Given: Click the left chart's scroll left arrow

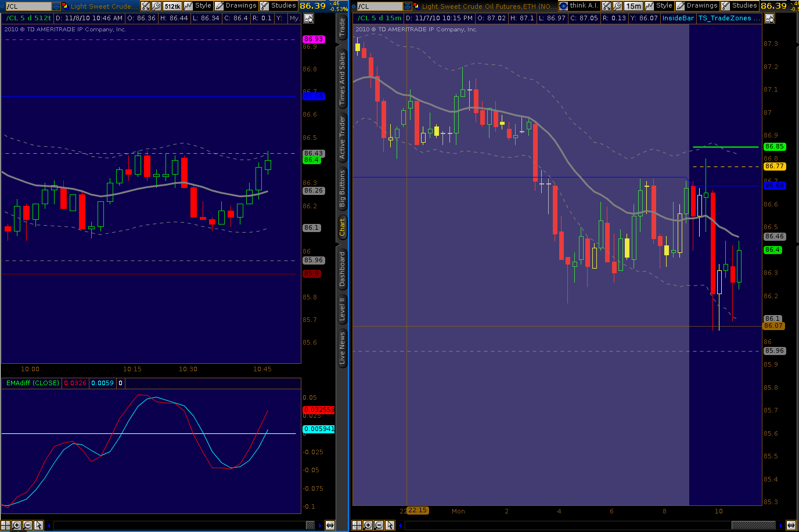Looking at the screenshot, I should [49, 525].
